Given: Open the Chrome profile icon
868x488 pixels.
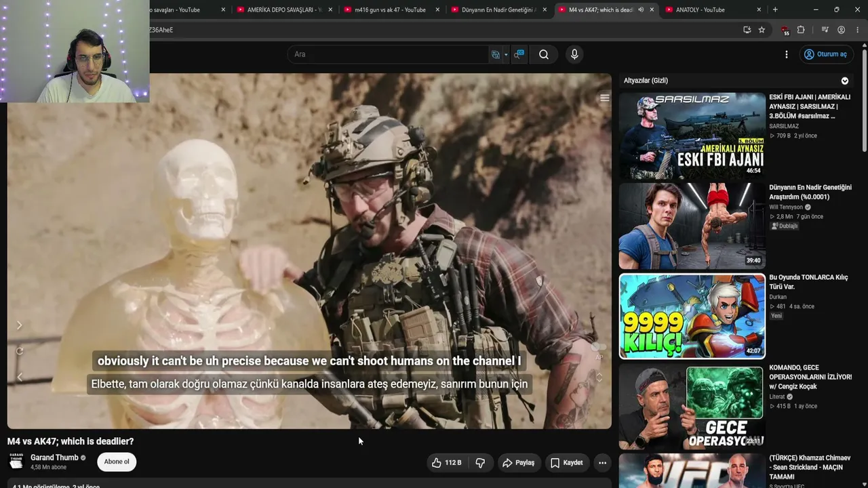Looking at the screenshot, I should tap(841, 30).
